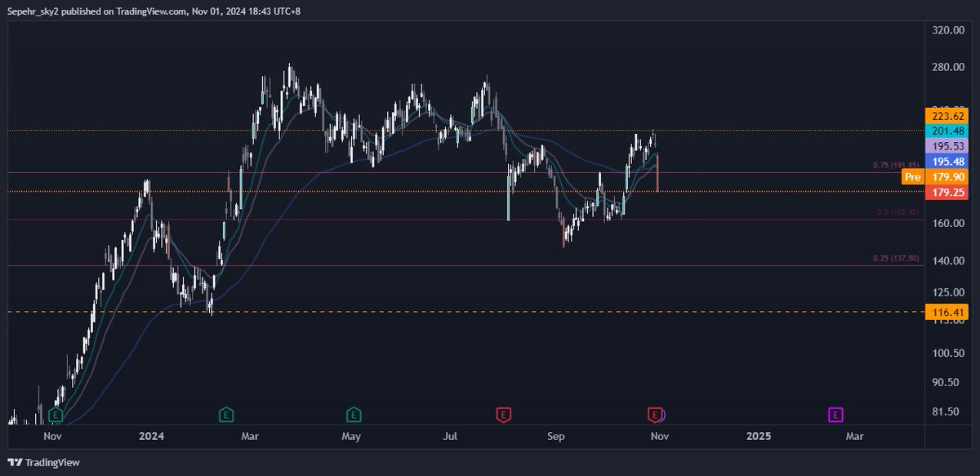Image resolution: width=980 pixels, height=476 pixels.
Task: Click the earnings icon under November 2024
Action: pyautogui.click(x=655, y=414)
